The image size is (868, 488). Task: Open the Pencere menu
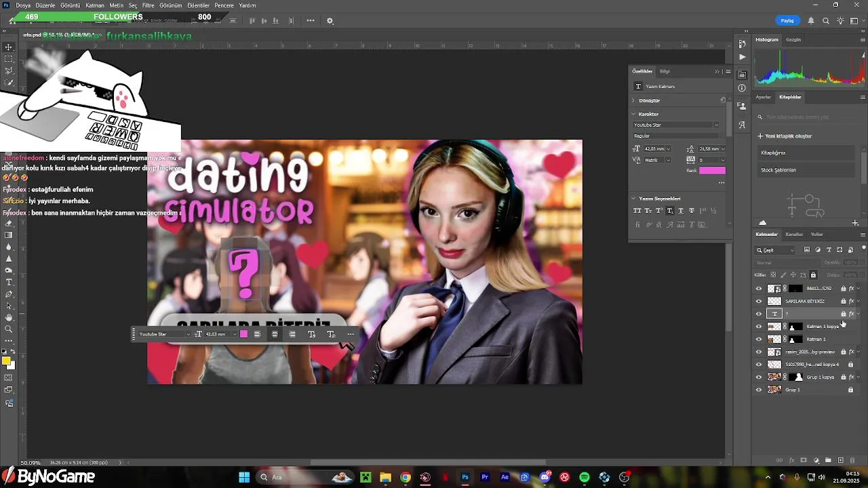(224, 5)
